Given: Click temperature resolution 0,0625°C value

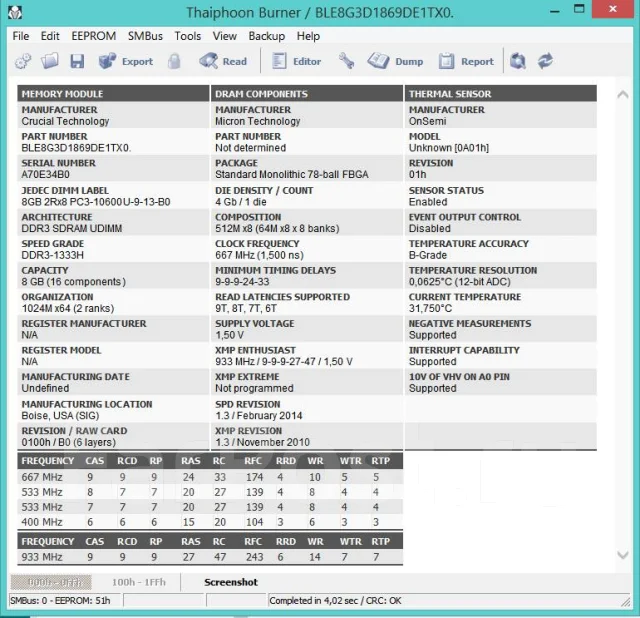Looking at the screenshot, I should point(460,282).
